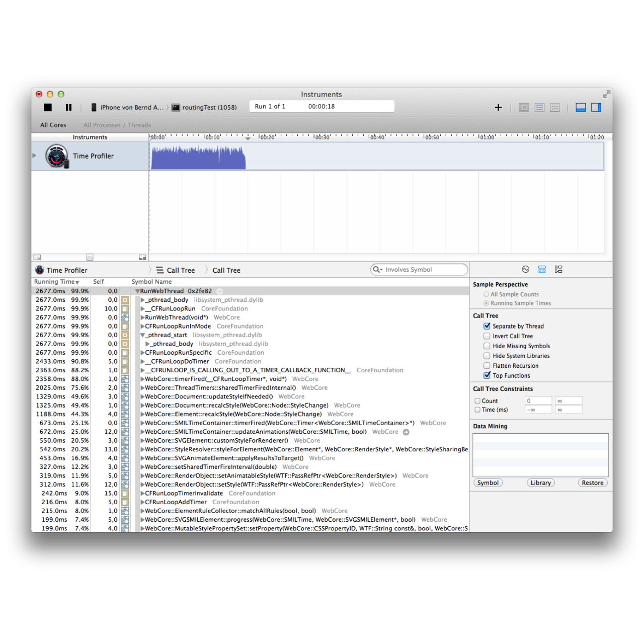Screen dimensions: 644x644
Task: Pause the current profiling run
Action: (68, 107)
